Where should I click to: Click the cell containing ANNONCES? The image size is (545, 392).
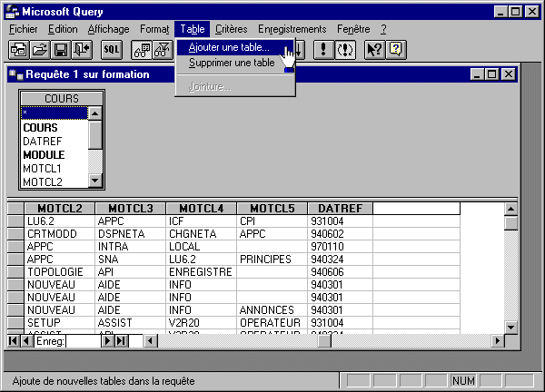(272, 309)
